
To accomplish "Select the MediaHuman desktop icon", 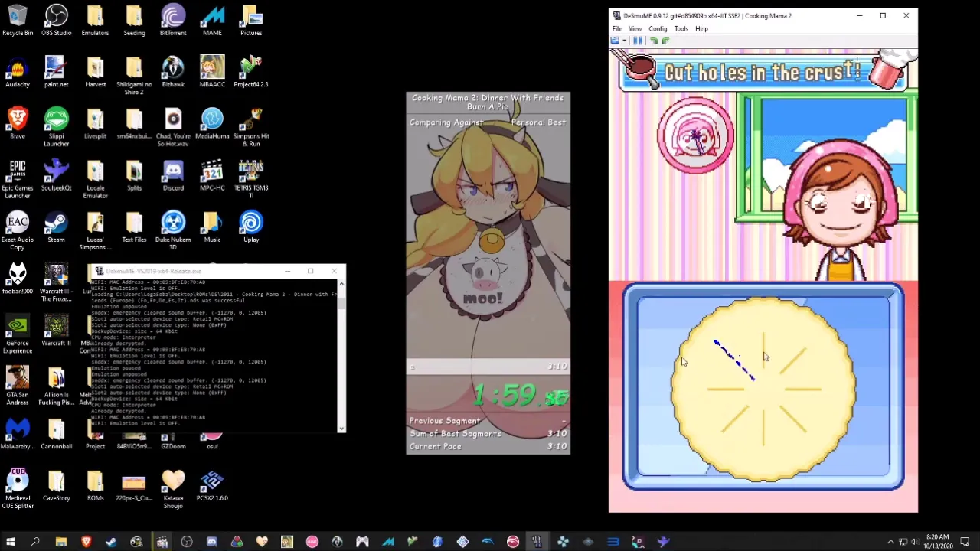I will point(212,124).
